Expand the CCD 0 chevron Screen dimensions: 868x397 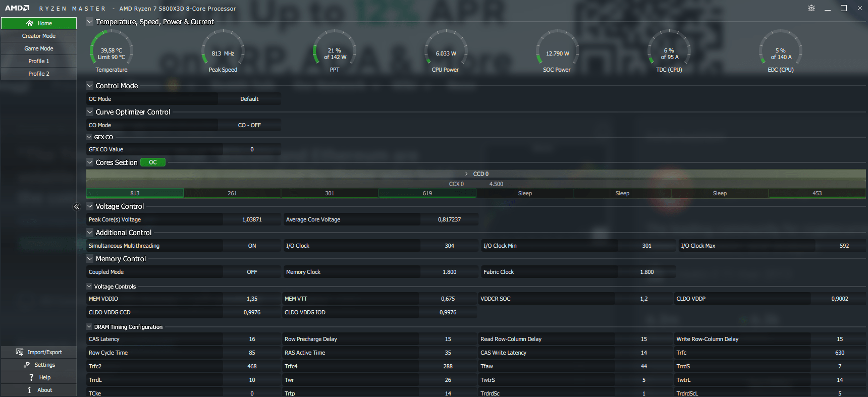(x=466, y=174)
